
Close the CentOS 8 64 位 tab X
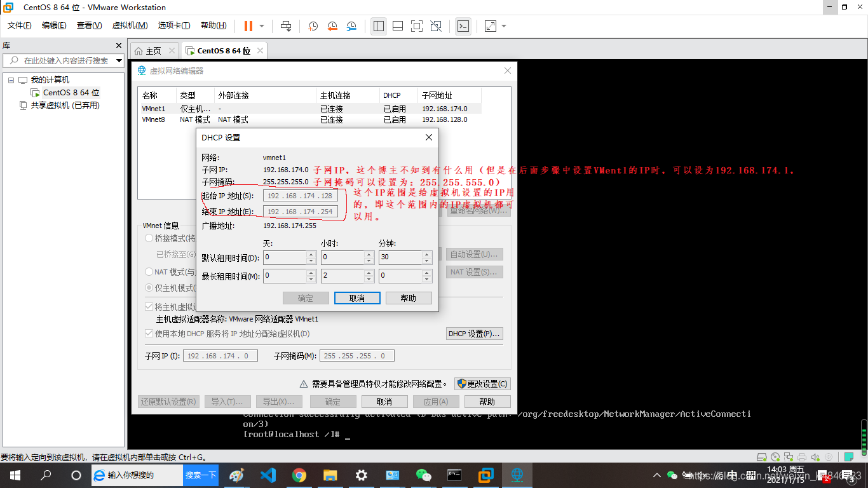(x=259, y=51)
